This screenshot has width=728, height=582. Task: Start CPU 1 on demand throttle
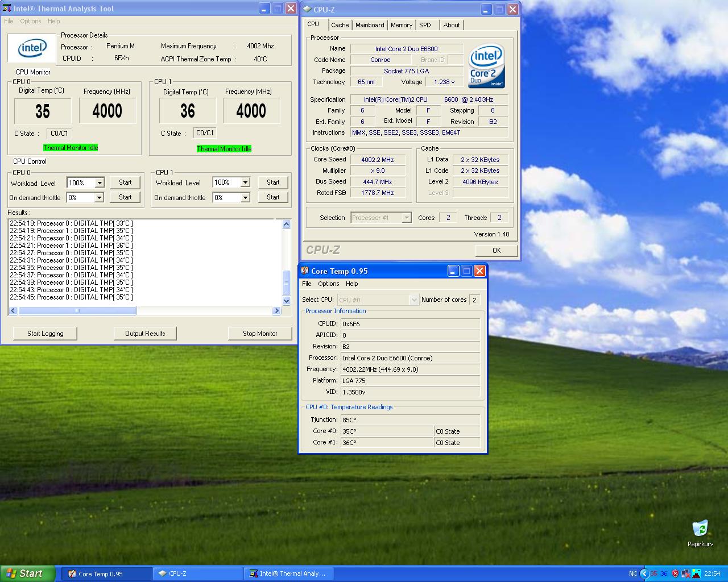click(273, 197)
